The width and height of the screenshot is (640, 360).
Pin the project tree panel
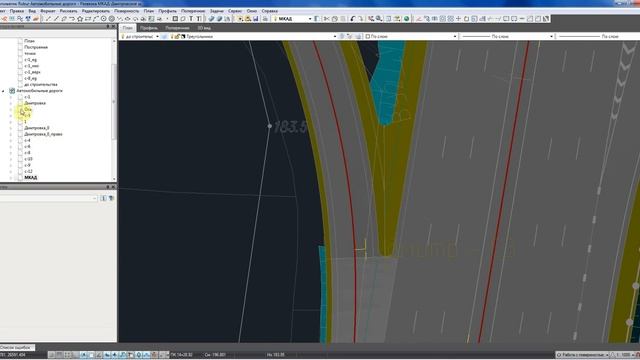pos(108,27)
